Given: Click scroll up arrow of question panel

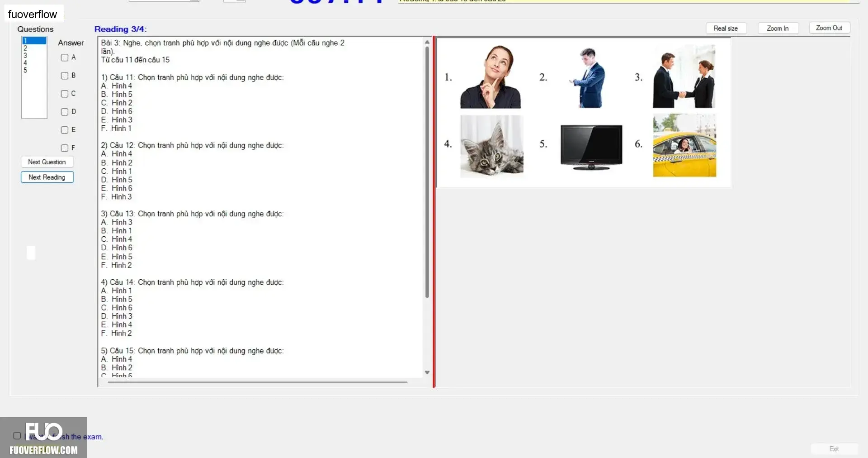Looking at the screenshot, I should click(x=427, y=42).
